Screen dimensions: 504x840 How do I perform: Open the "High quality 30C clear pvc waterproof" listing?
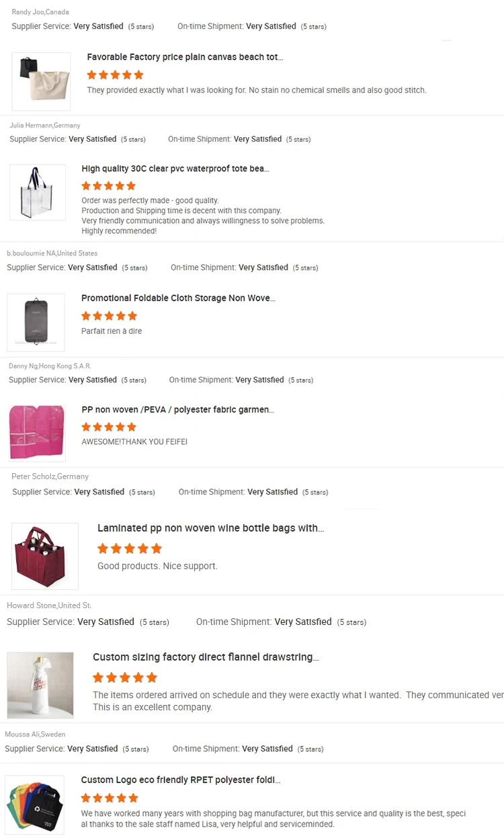175,169
